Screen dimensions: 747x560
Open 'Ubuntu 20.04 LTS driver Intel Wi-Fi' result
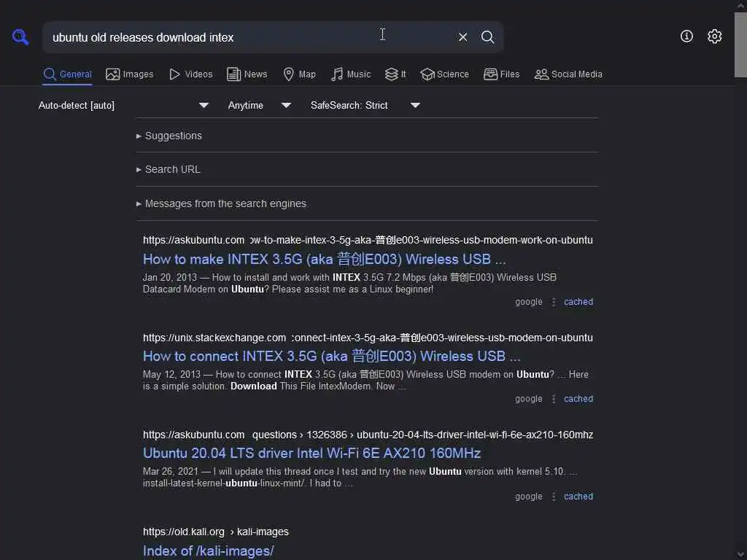pyautogui.click(x=311, y=454)
